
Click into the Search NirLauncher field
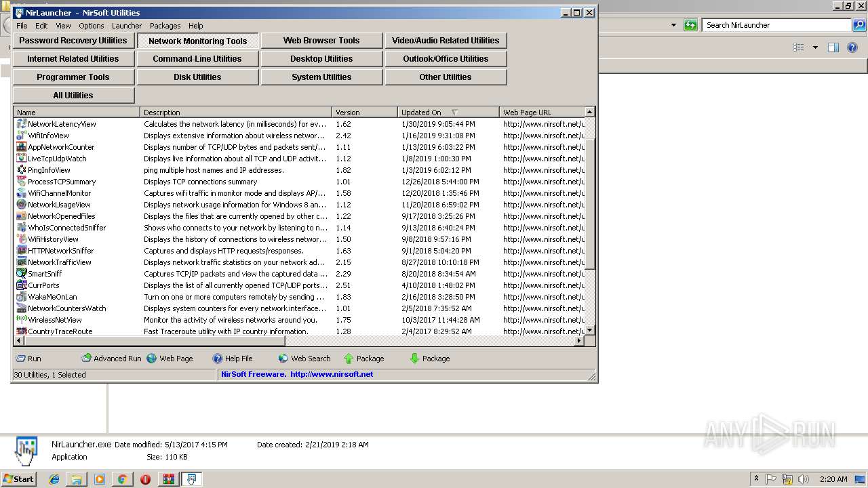point(777,25)
